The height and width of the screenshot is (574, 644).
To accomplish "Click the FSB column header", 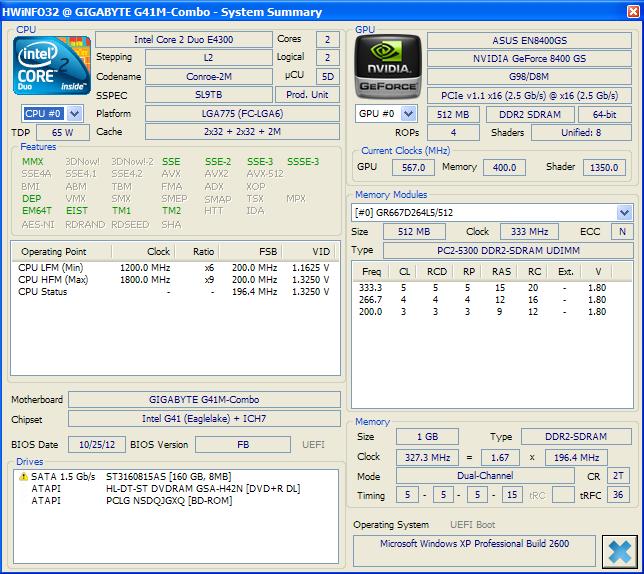I will (x=251, y=252).
